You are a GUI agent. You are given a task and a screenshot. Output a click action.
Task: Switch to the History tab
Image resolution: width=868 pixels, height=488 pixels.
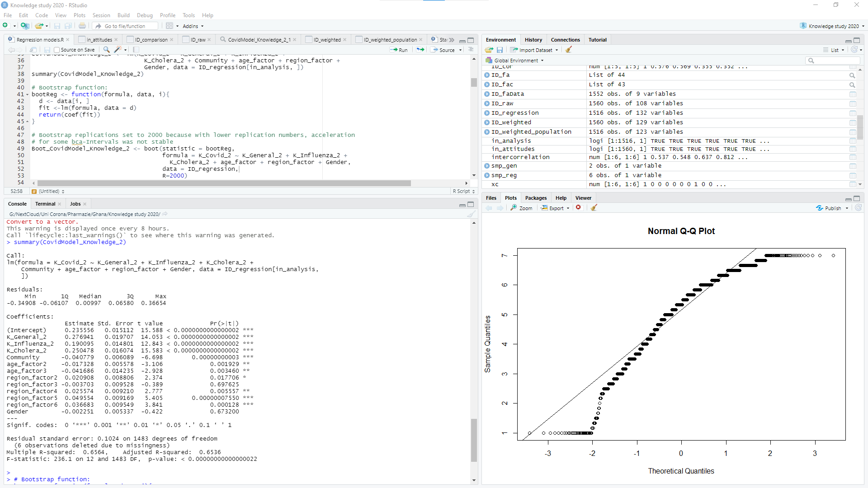point(533,40)
